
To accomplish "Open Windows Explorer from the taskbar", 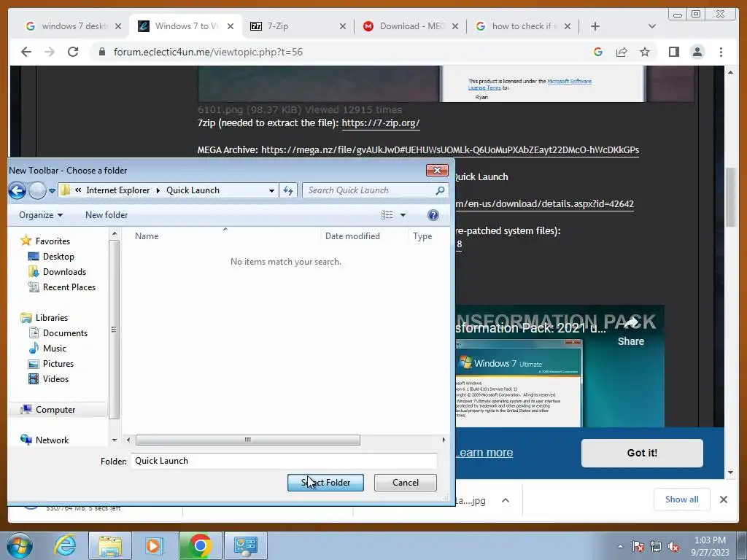I will 110,545.
